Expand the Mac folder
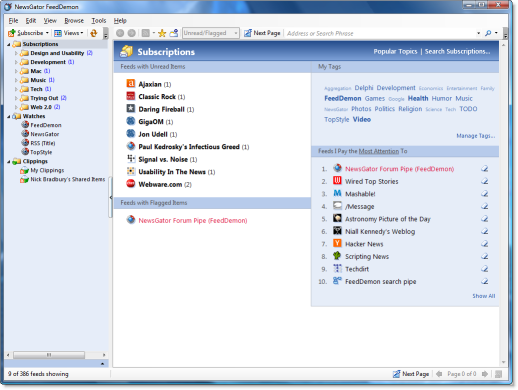The width and height of the screenshot is (518, 390). [x=16, y=71]
